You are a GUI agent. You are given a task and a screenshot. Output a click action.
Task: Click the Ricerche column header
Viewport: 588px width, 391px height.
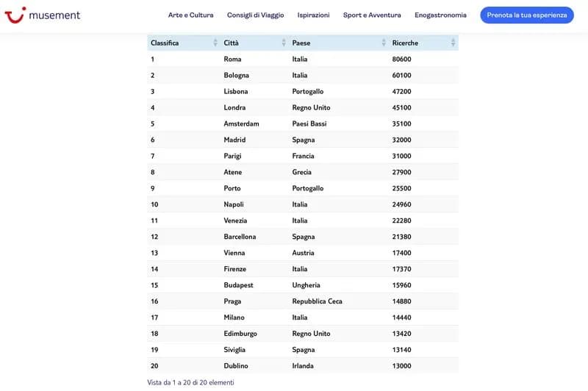pyautogui.click(x=405, y=43)
